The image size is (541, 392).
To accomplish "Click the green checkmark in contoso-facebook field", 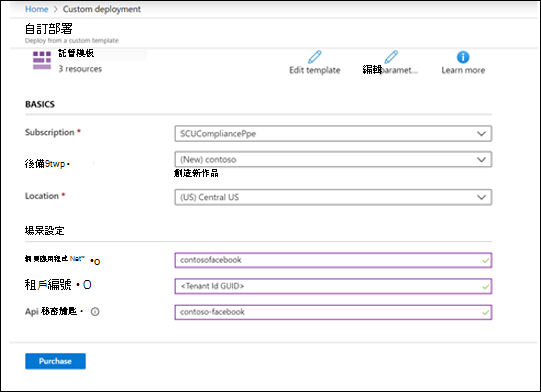I will 485,312.
